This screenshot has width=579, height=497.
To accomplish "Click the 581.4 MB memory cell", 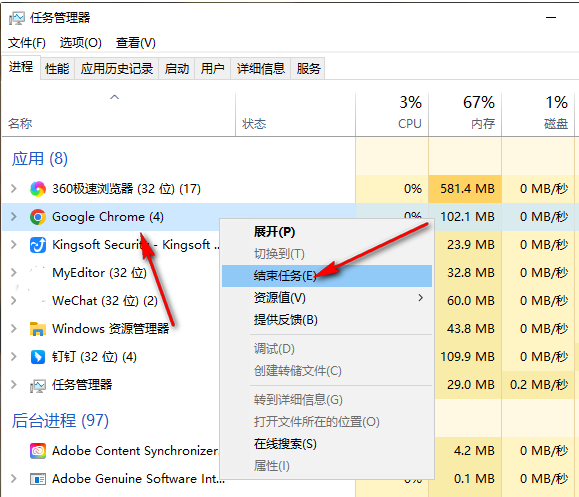I will pos(465,189).
